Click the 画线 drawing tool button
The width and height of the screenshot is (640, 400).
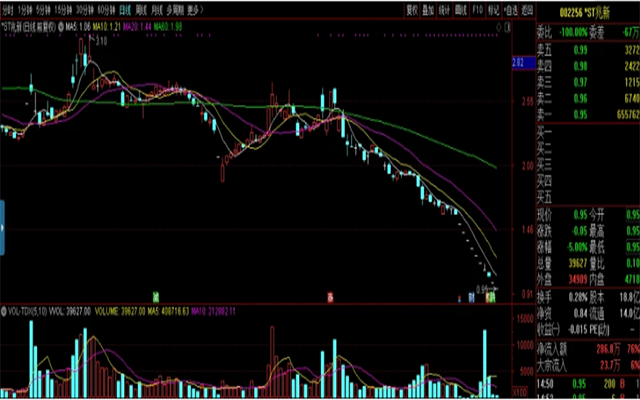coord(461,9)
